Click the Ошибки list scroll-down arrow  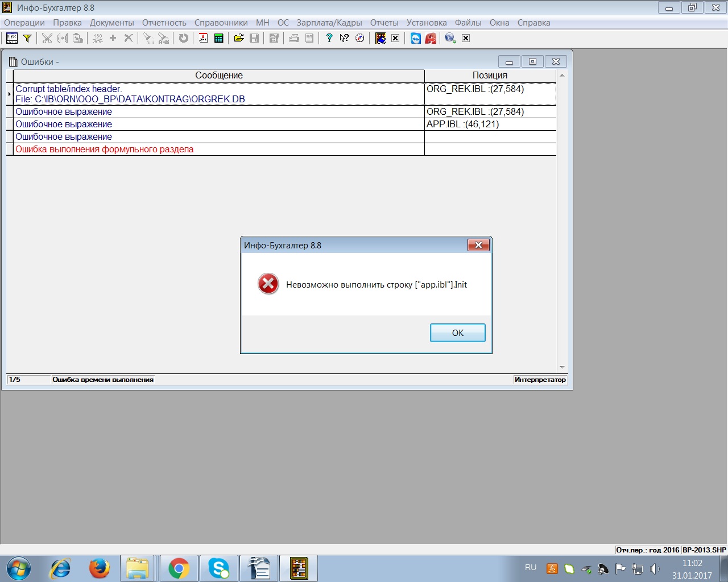click(562, 368)
